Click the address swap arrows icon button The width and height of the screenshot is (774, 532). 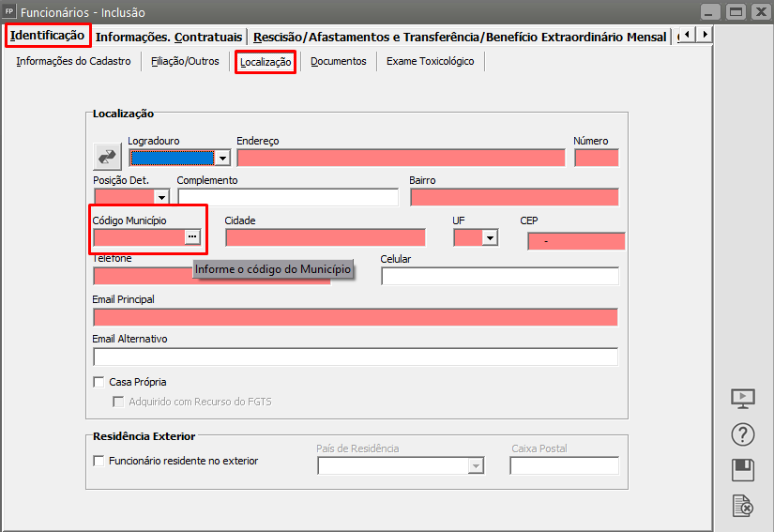[107, 157]
